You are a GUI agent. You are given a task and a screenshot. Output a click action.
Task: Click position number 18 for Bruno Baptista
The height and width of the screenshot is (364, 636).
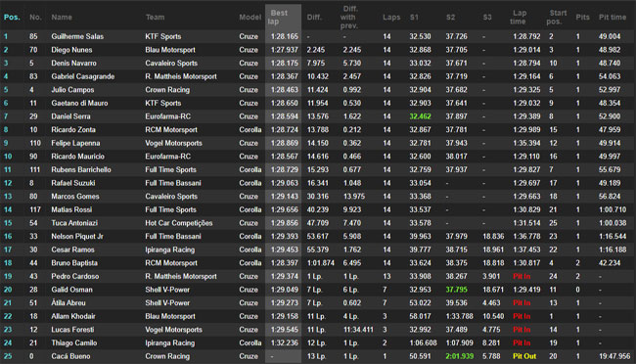8,263
